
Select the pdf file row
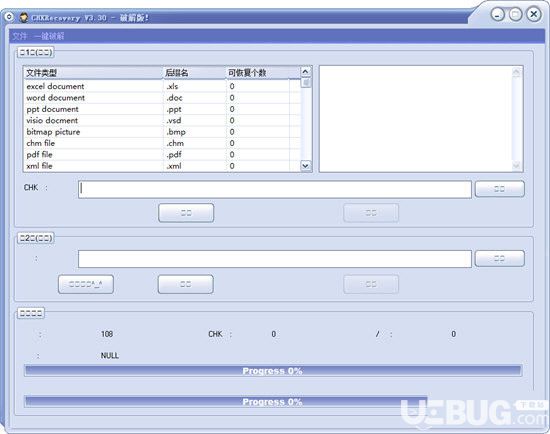(162, 154)
